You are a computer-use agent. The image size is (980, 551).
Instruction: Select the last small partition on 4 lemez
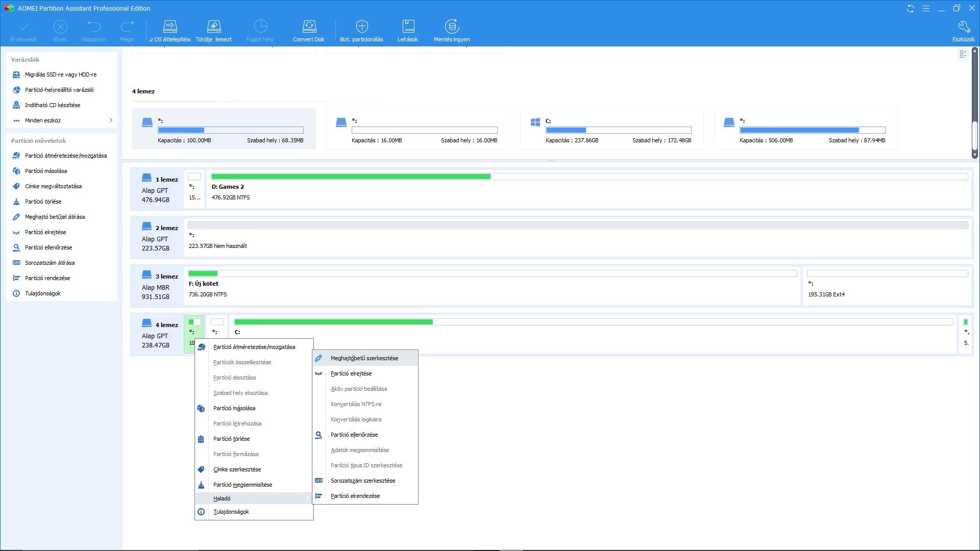tap(966, 334)
